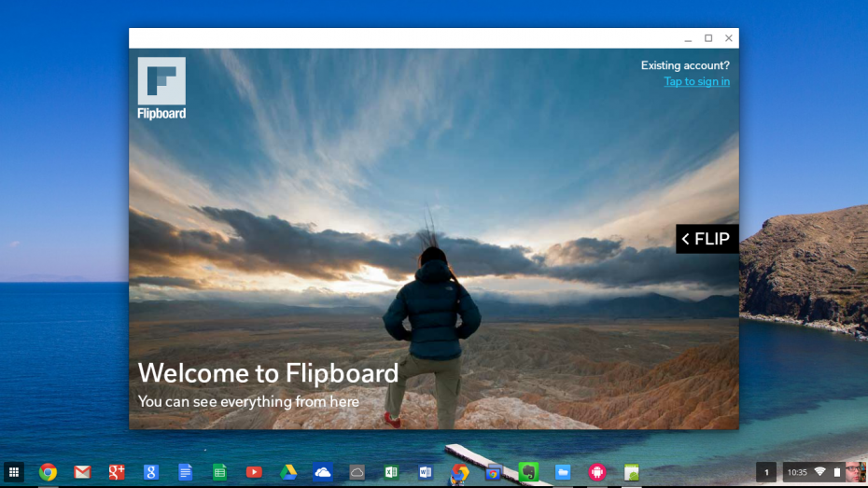This screenshot has height=488, width=868.
Task: Open Wi-Fi status in system tray
Action: tap(820, 471)
